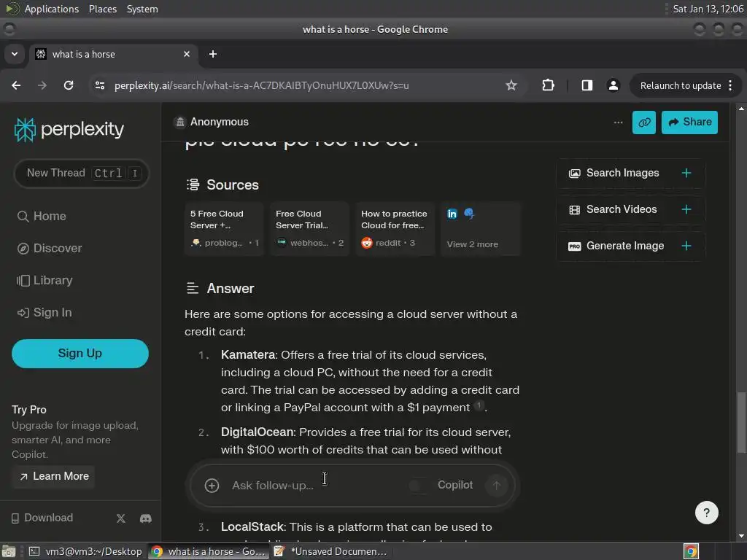Open the '5 Free Cloud Server' source card
Viewport: 747px width, 560px height.
(224, 228)
